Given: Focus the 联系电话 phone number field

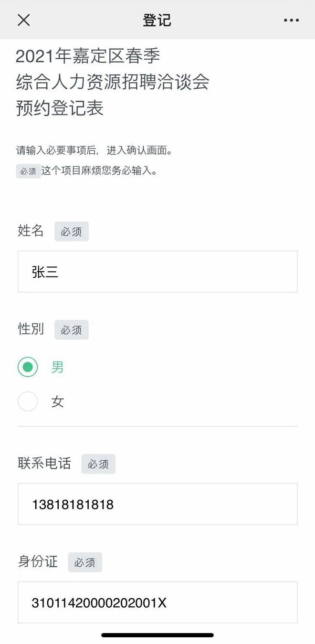Looking at the screenshot, I should 157,504.
